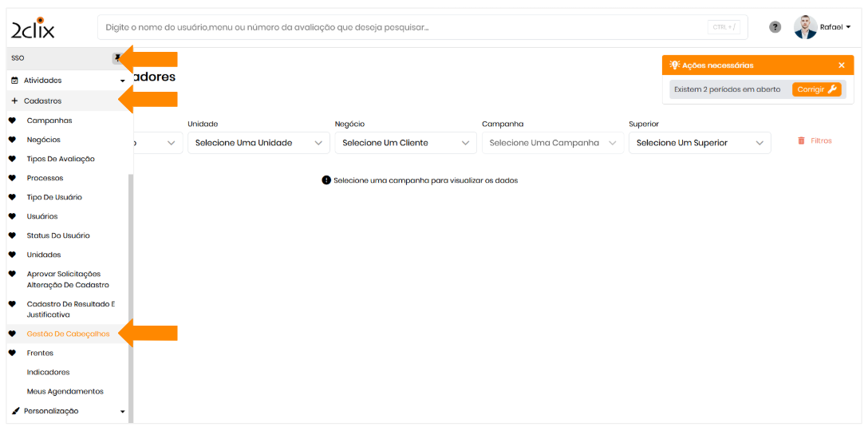Open the Selecione Um Cliente dropdown
Viewport: 868px width, 427px height.
(x=404, y=143)
